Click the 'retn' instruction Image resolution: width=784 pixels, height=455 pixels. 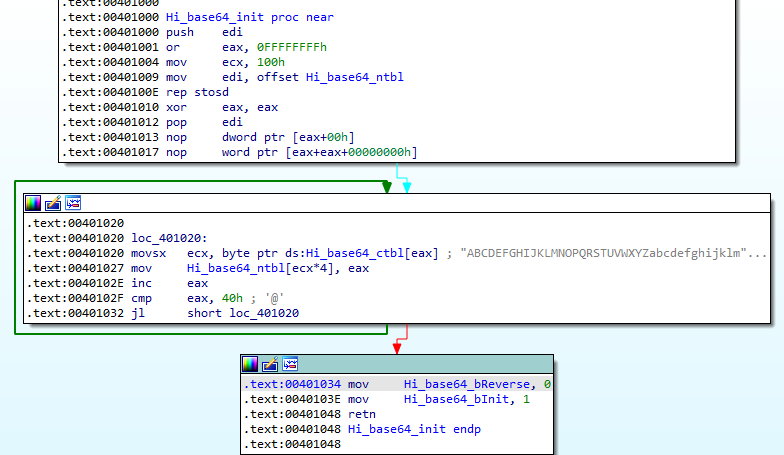point(362,414)
